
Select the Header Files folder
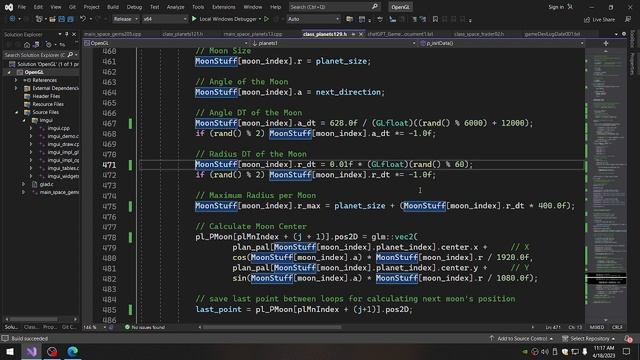click(46, 96)
